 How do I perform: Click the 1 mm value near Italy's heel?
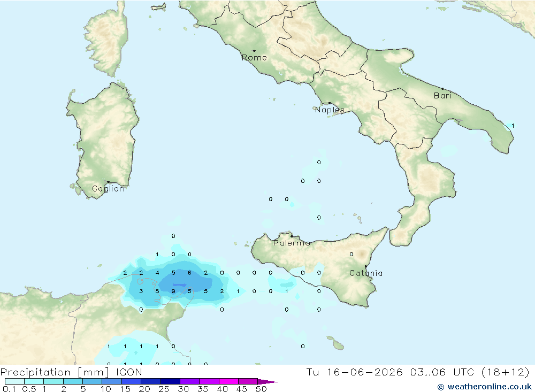[x=513, y=126]
